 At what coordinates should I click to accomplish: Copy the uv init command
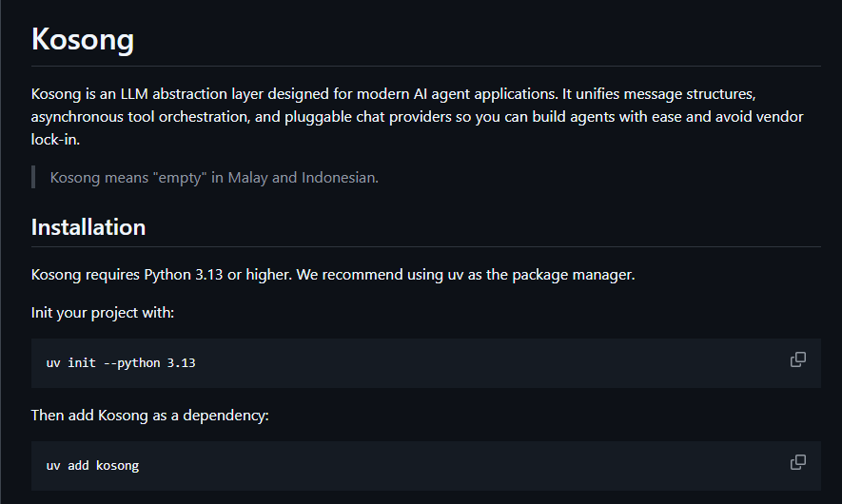(x=798, y=359)
